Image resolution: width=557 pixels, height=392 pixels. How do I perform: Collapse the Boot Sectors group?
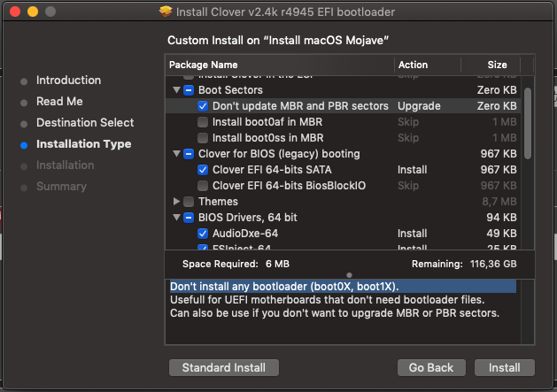pyautogui.click(x=176, y=90)
